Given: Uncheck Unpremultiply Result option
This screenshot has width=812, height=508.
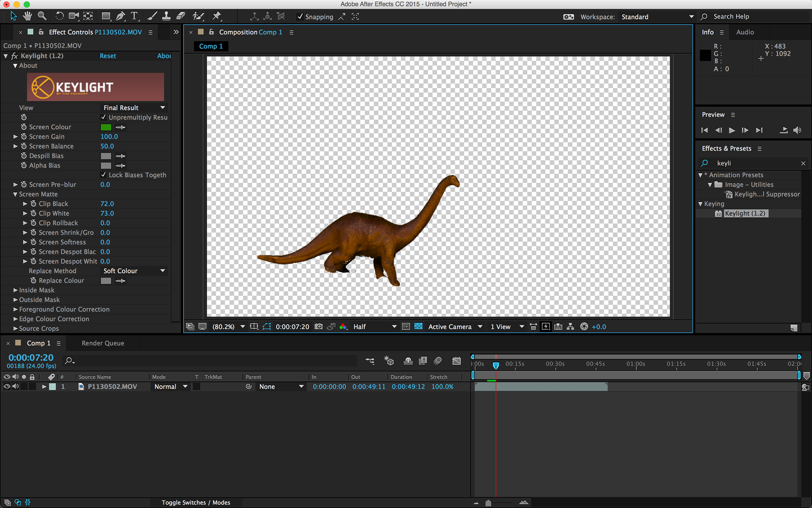Looking at the screenshot, I should 104,117.
